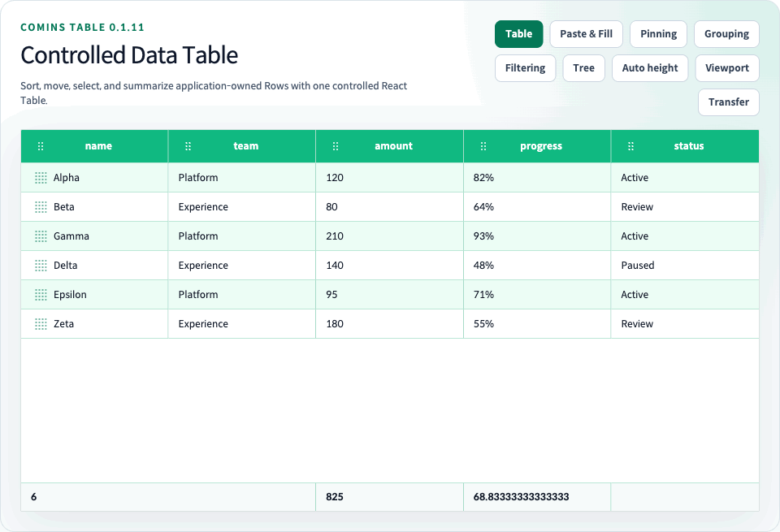The height and width of the screenshot is (532, 780).
Task: Click the progress cell showing 82%
Action: pos(537,178)
